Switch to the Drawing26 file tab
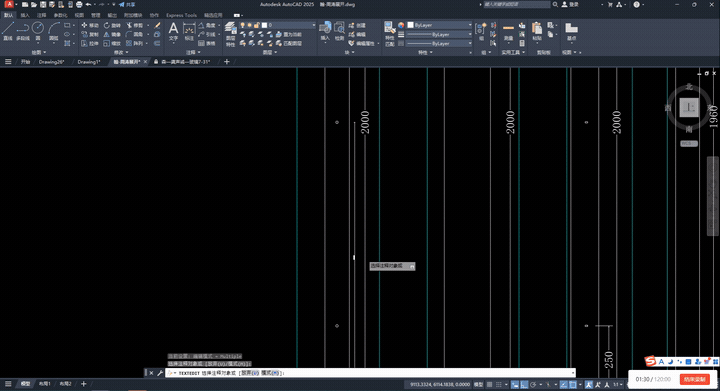Viewport: 720px width, 391px height. pyautogui.click(x=51, y=61)
